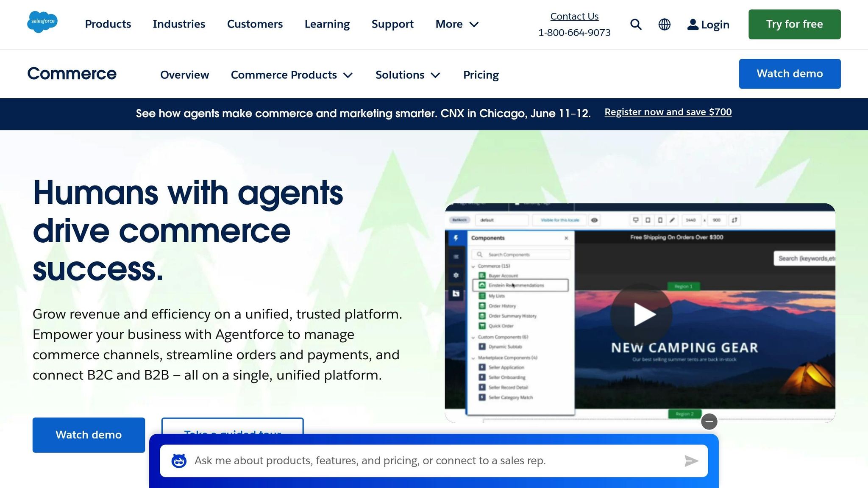Image resolution: width=868 pixels, height=488 pixels.
Task: Click Search Components field in video
Action: pos(521,255)
